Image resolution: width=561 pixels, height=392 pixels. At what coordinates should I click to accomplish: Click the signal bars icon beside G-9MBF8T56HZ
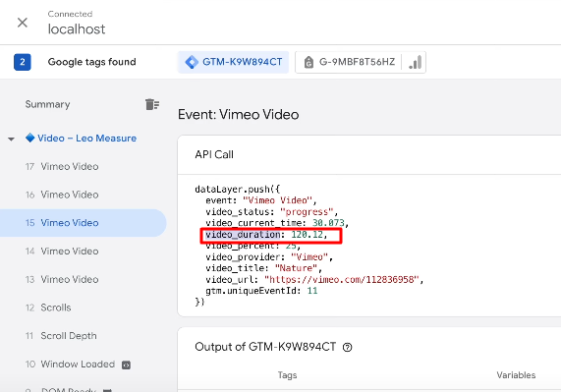pyautogui.click(x=415, y=62)
